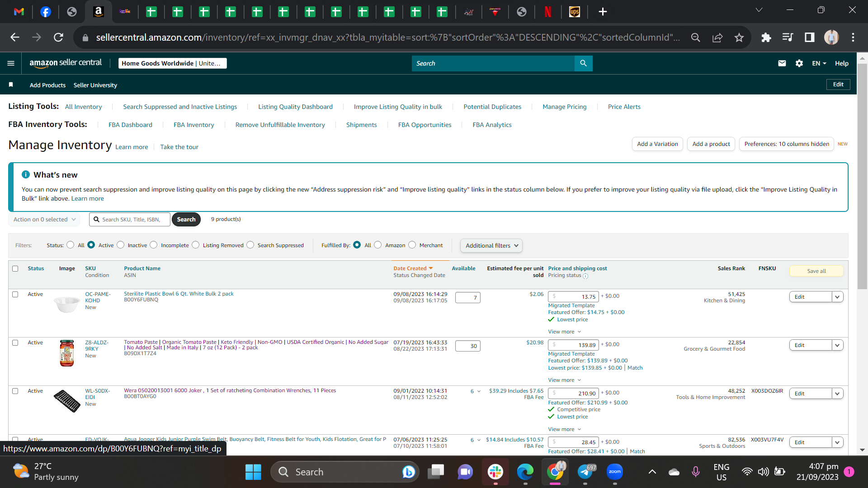Open Telegram from the taskbar
The width and height of the screenshot is (868, 488).
pos(585,472)
